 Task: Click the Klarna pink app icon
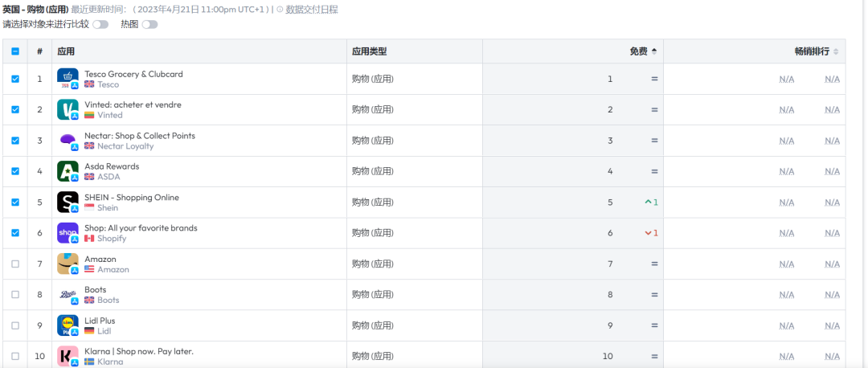pos(68,355)
